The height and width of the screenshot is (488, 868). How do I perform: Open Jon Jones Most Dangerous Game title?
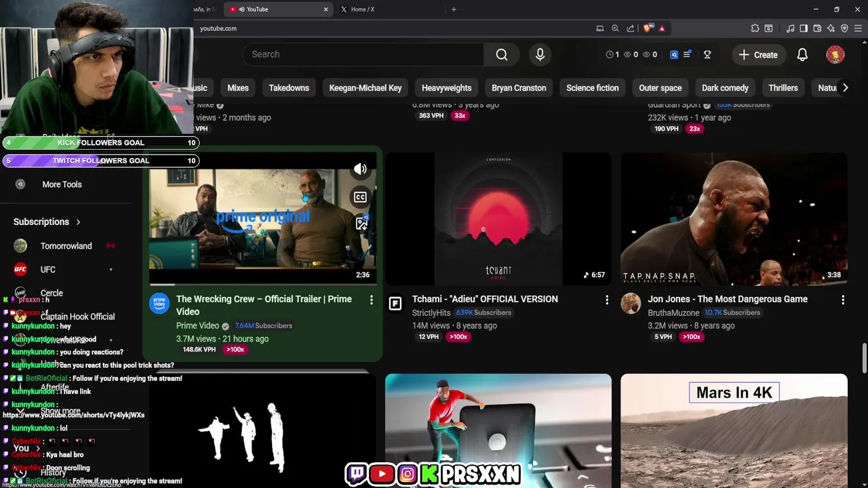728,299
